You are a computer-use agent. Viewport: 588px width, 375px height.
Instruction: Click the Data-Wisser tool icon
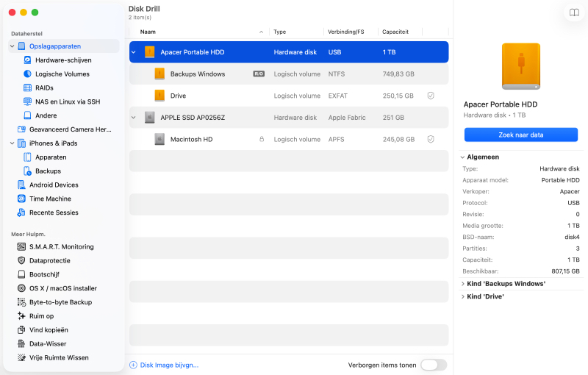[x=22, y=343]
